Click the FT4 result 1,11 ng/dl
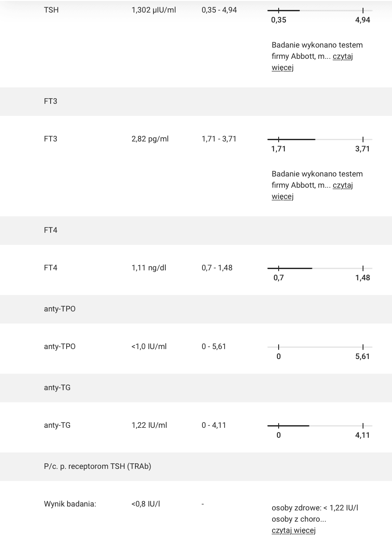 point(149,268)
